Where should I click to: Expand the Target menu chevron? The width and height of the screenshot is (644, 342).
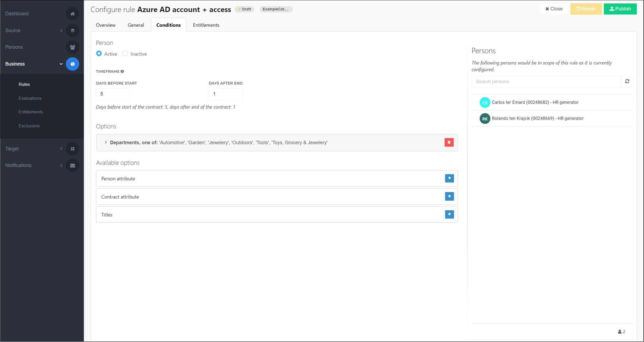(x=61, y=149)
